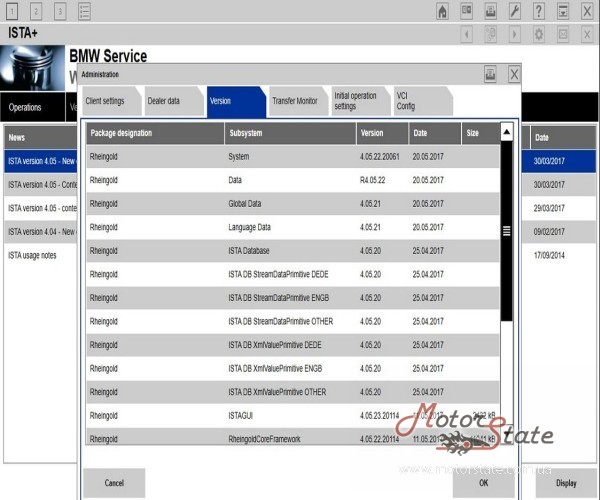Go to the Home screen icon
This screenshot has height=500, width=600.
pyautogui.click(x=443, y=11)
